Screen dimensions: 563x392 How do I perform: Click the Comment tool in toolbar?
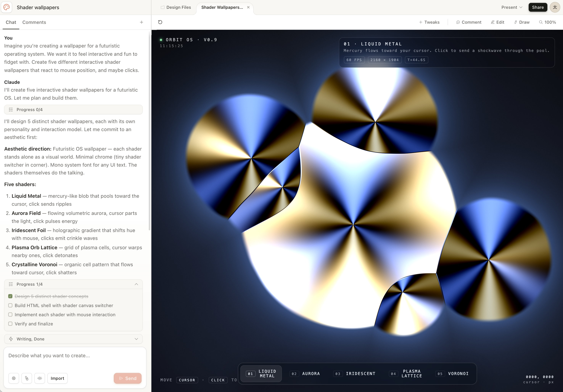pyautogui.click(x=469, y=22)
